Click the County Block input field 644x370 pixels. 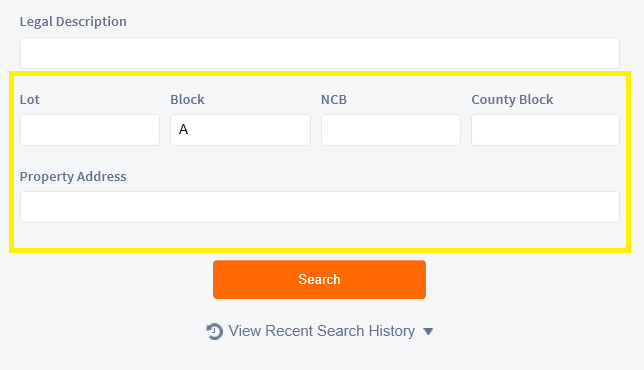[x=545, y=130]
